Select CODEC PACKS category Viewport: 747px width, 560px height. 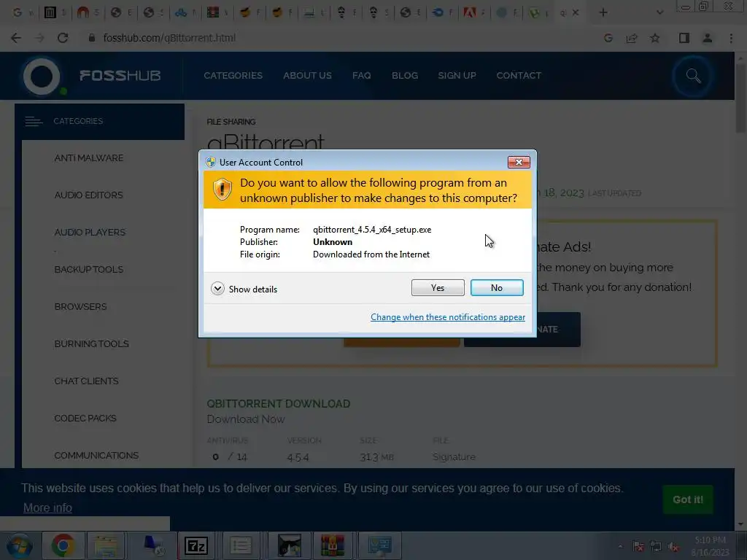coord(85,418)
